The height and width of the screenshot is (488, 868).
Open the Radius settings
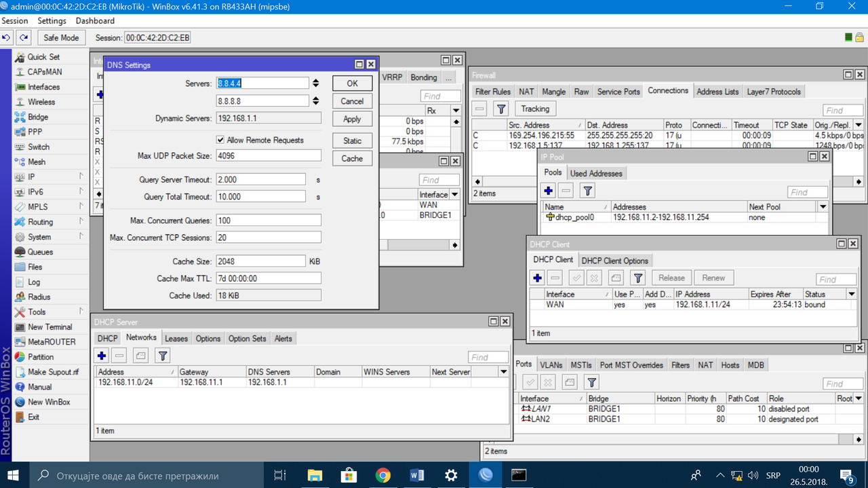pyautogui.click(x=39, y=297)
